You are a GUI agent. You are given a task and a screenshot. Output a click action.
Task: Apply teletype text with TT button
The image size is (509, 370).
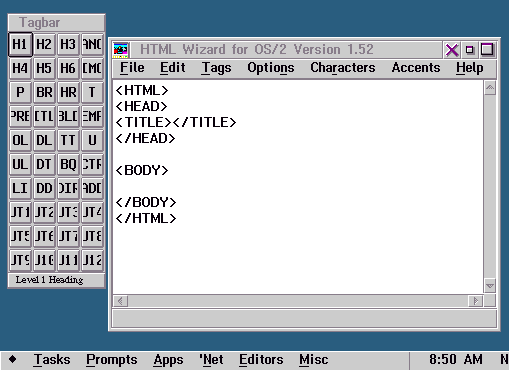click(68, 140)
